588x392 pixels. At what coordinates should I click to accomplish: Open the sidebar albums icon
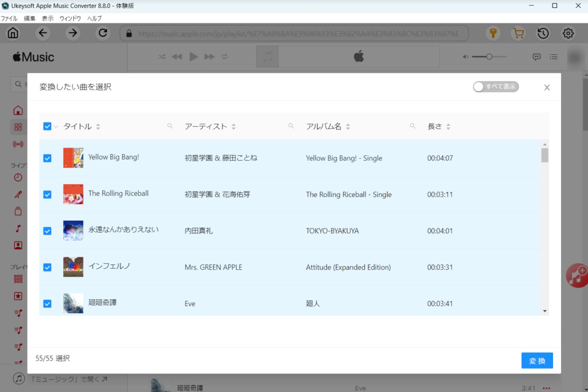click(x=18, y=211)
